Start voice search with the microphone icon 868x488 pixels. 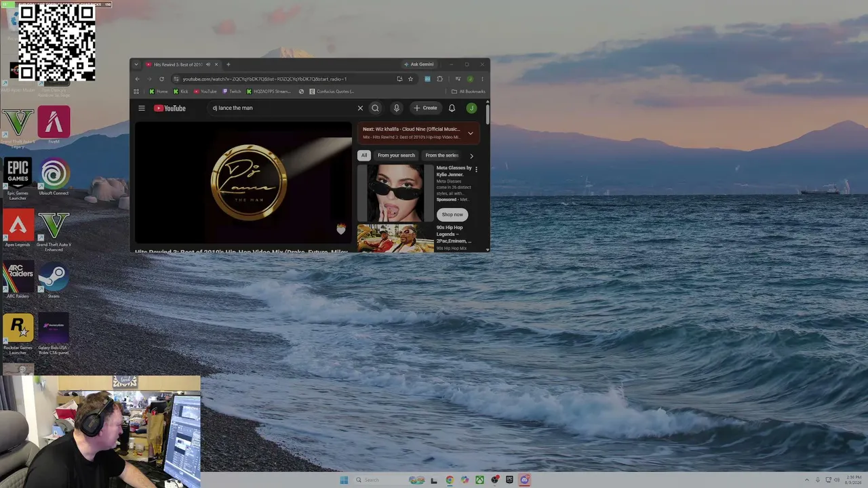pyautogui.click(x=397, y=108)
